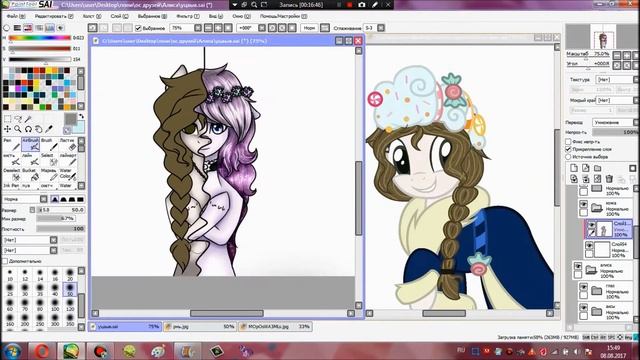This screenshot has width=640, height=360.
Task: Zoom out with Масштаб minus button
Action: point(617,55)
